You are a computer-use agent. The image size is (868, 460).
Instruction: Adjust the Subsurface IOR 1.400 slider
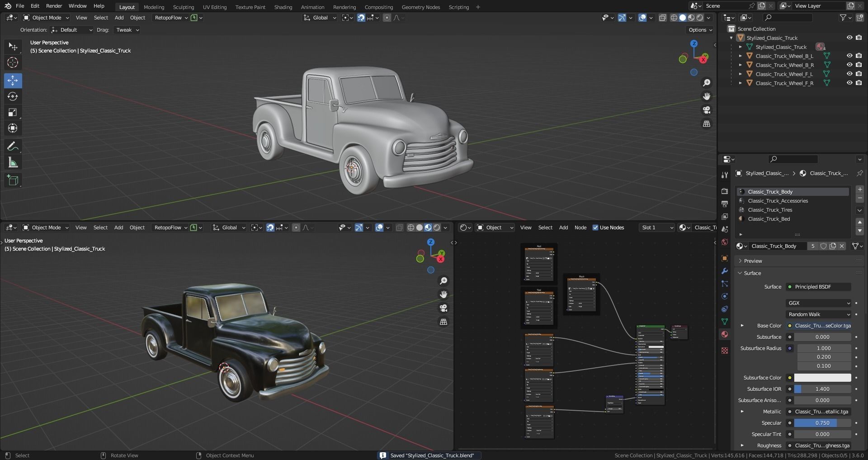pyautogui.click(x=822, y=389)
